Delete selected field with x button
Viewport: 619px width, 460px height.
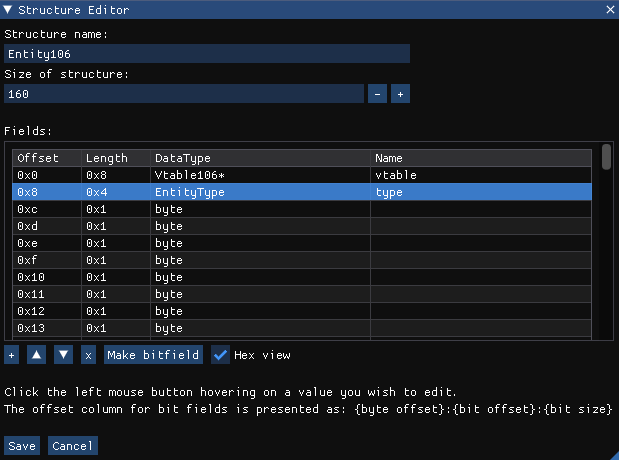click(88, 355)
